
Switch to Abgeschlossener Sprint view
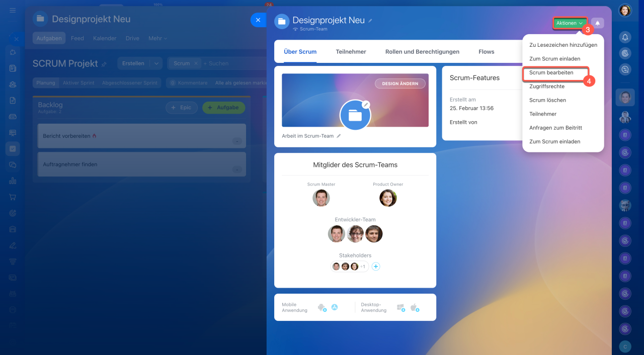pos(130,83)
